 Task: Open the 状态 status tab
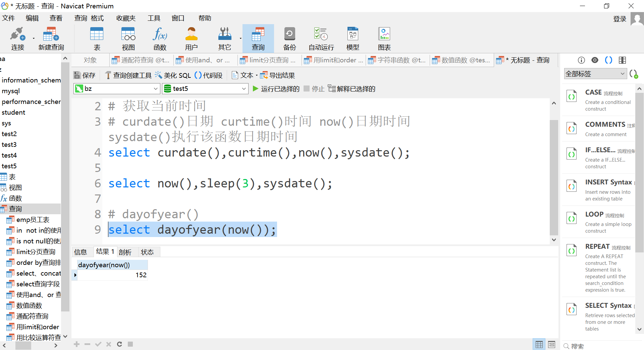coord(147,252)
